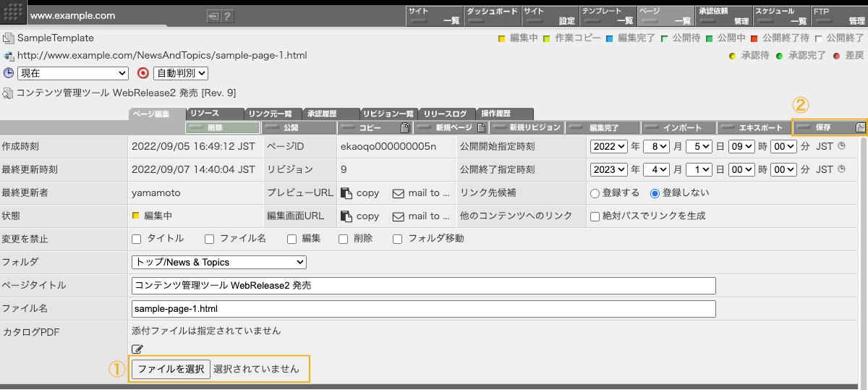The height and width of the screenshot is (390, 868).
Task: Click the 新規リビジョン button
Action: (x=527, y=127)
